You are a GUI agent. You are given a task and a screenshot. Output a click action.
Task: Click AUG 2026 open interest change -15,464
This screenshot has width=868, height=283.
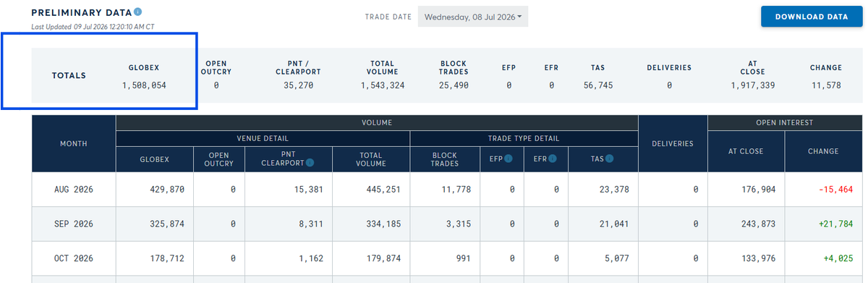pyautogui.click(x=835, y=190)
